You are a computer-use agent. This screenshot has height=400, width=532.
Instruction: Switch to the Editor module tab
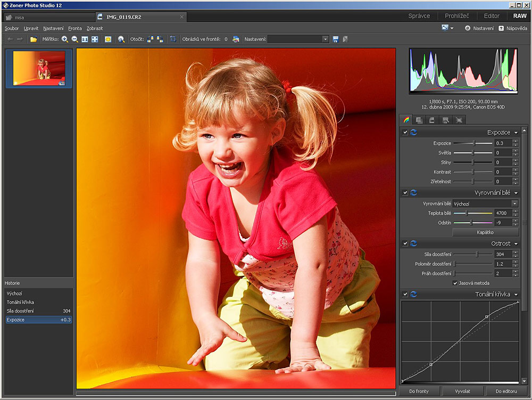pos(492,16)
